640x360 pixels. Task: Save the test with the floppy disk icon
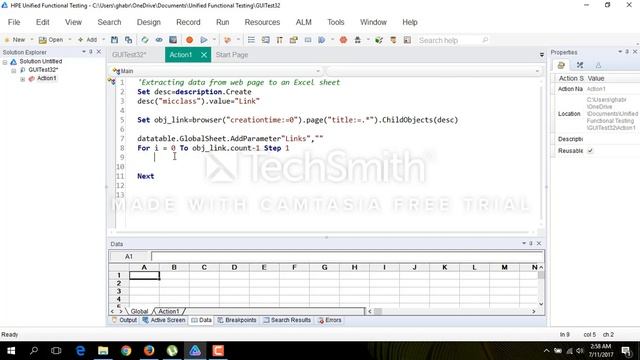pos(115,40)
